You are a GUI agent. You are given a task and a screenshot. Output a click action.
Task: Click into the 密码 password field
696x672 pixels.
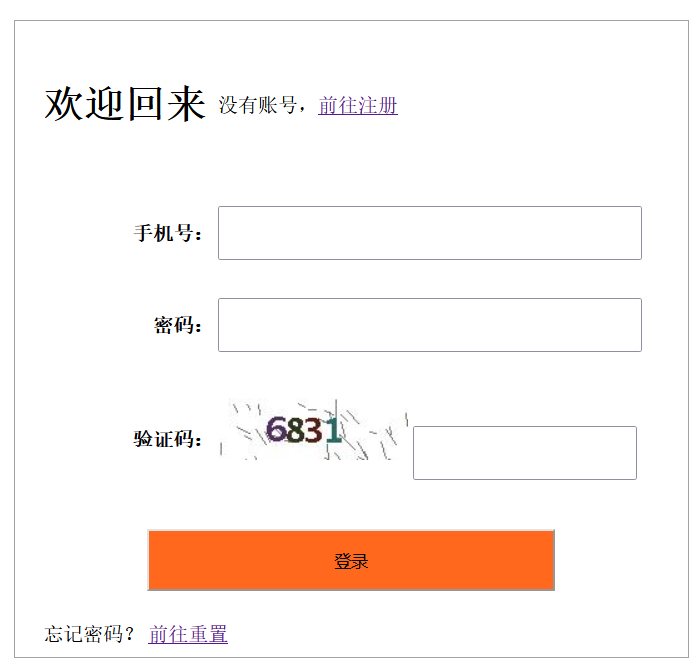pos(429,325)
